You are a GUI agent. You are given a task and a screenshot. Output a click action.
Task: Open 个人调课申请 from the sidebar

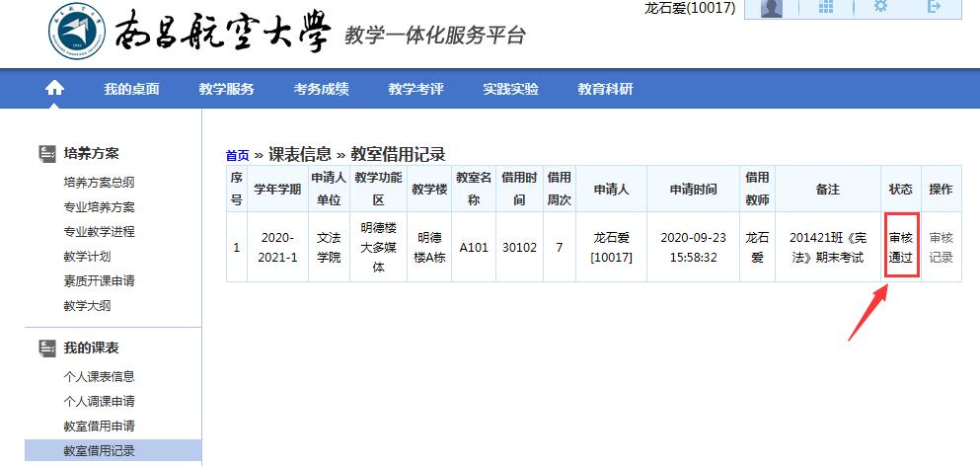tap(99, 402)
